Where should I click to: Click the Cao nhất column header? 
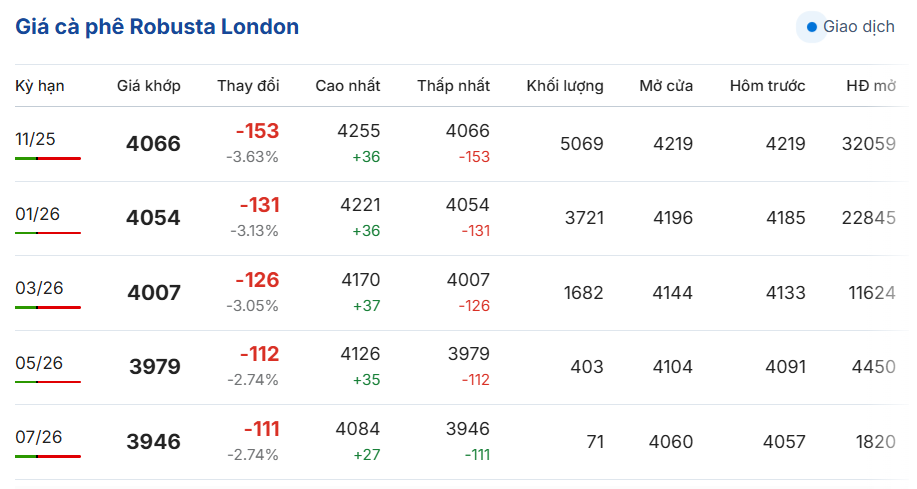[x=347, y=86]
